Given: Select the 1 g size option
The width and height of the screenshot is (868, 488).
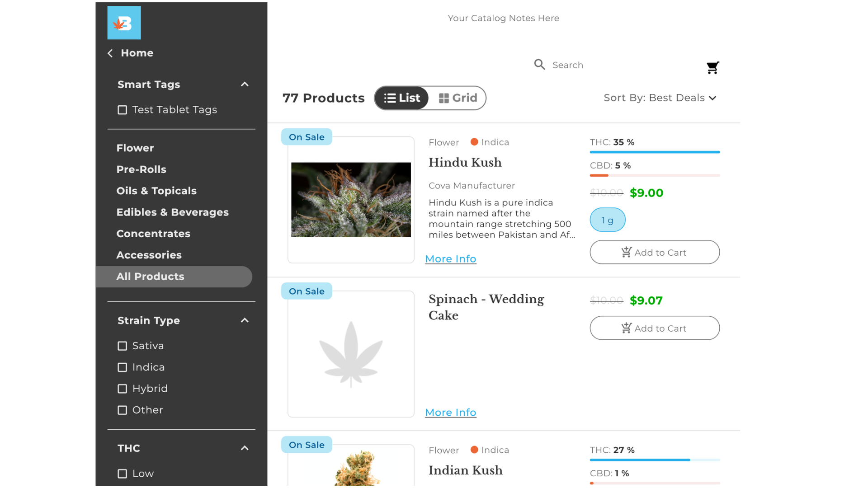Looking at the screenshot, I should [607, 220].
